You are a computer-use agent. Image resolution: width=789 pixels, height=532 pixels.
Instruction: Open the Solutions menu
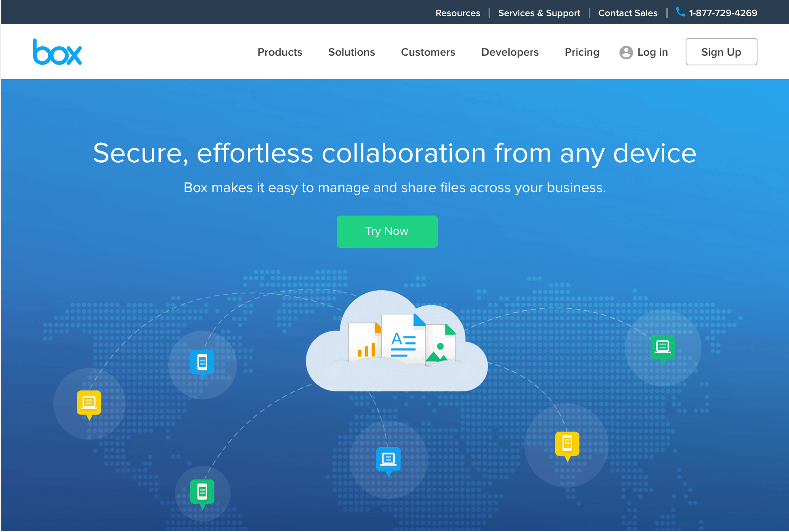click(351, 52)
